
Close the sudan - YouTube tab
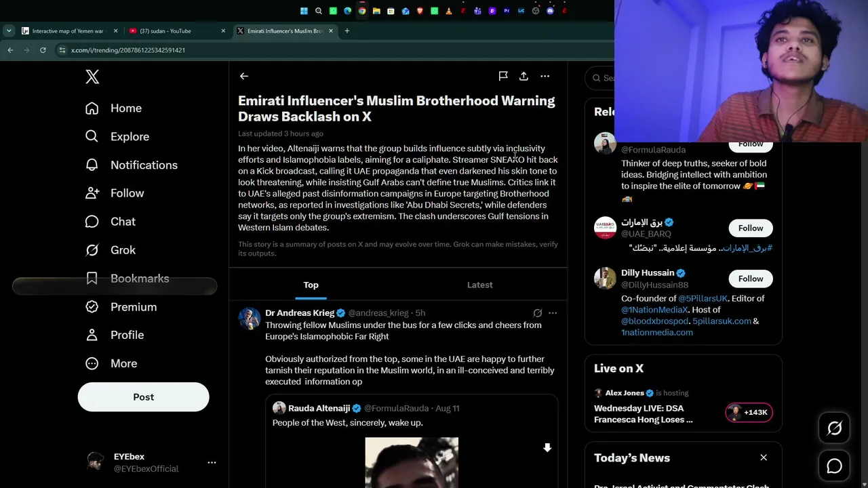(223, 30)
